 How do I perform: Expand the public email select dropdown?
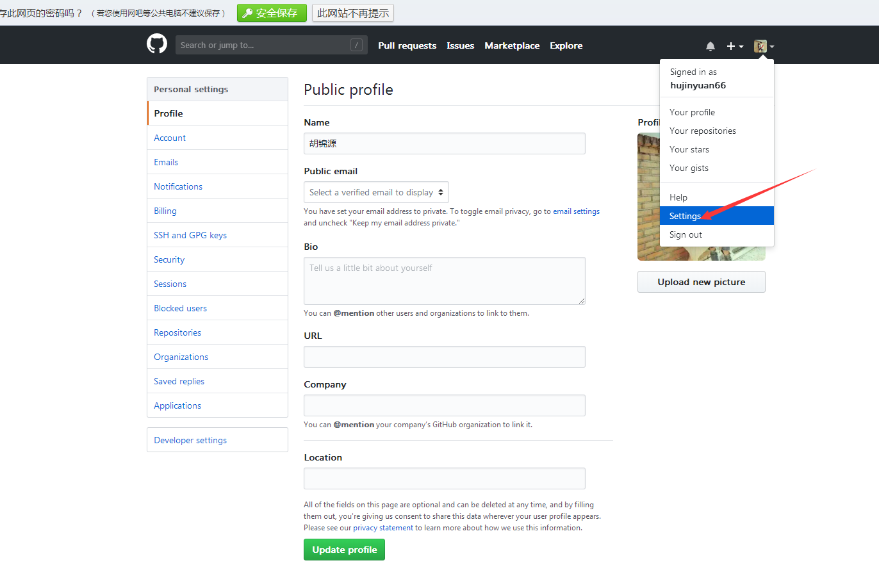(x=376, y=192)
